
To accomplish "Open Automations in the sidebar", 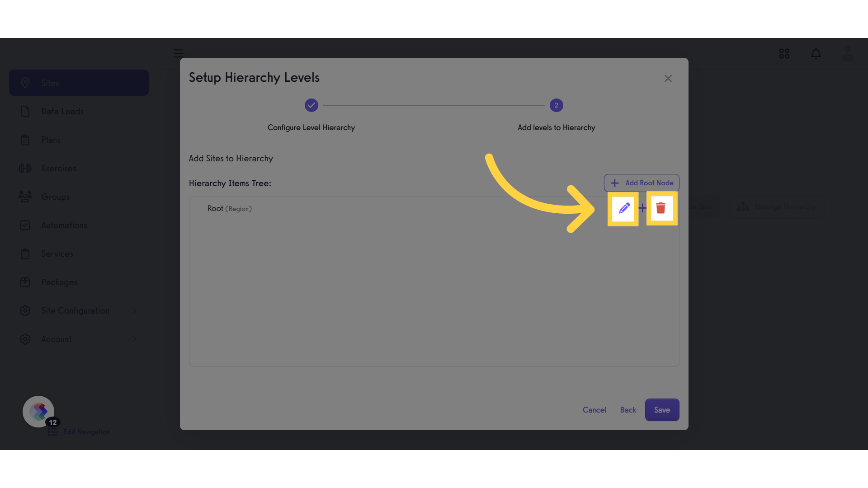I will coord(79,225).
